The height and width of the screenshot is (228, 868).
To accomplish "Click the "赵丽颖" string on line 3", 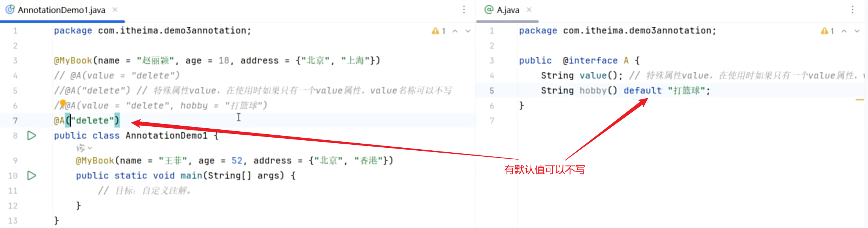I will coord(155,60).
